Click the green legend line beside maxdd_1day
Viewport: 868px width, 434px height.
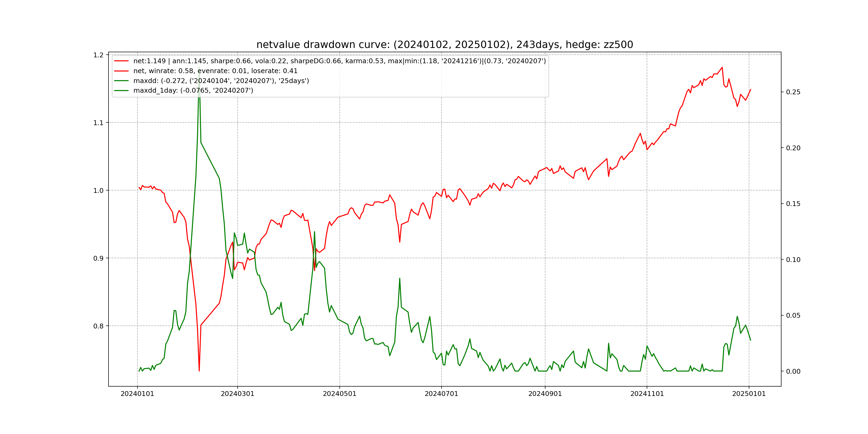click(121, 90)
